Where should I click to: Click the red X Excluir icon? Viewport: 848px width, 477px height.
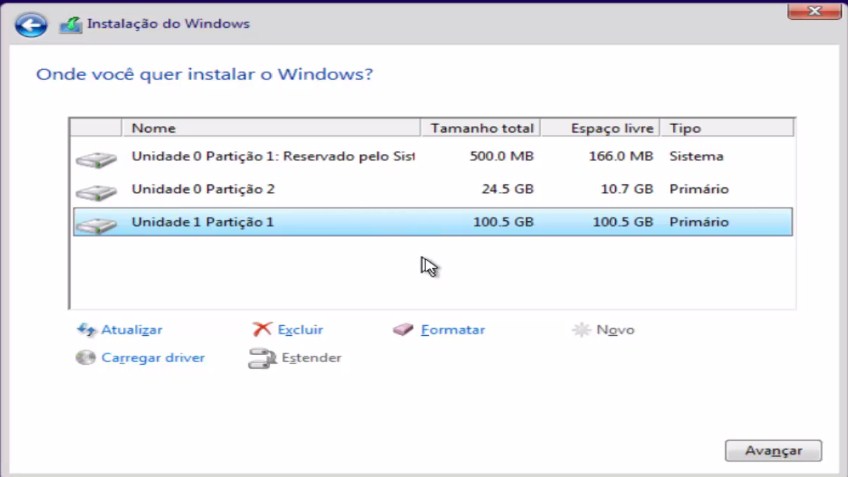(x=262, y=329)
